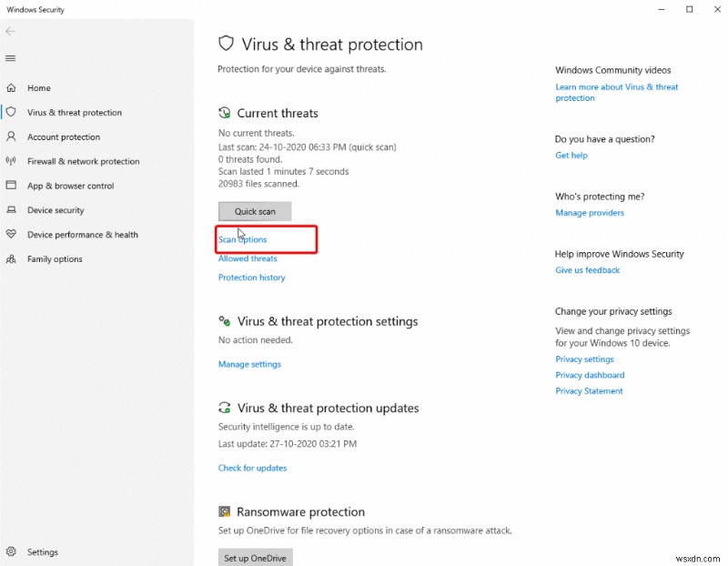Screen dimensions: 728x566
Task: Click the Settings gear icon
Action: tap(11, 551)
